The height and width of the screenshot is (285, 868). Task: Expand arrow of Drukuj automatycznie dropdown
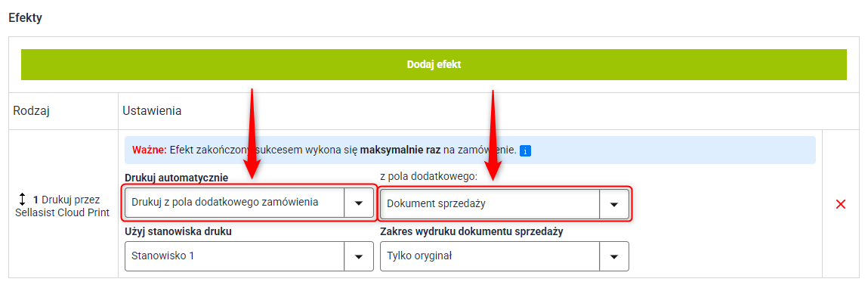point(359,203)
